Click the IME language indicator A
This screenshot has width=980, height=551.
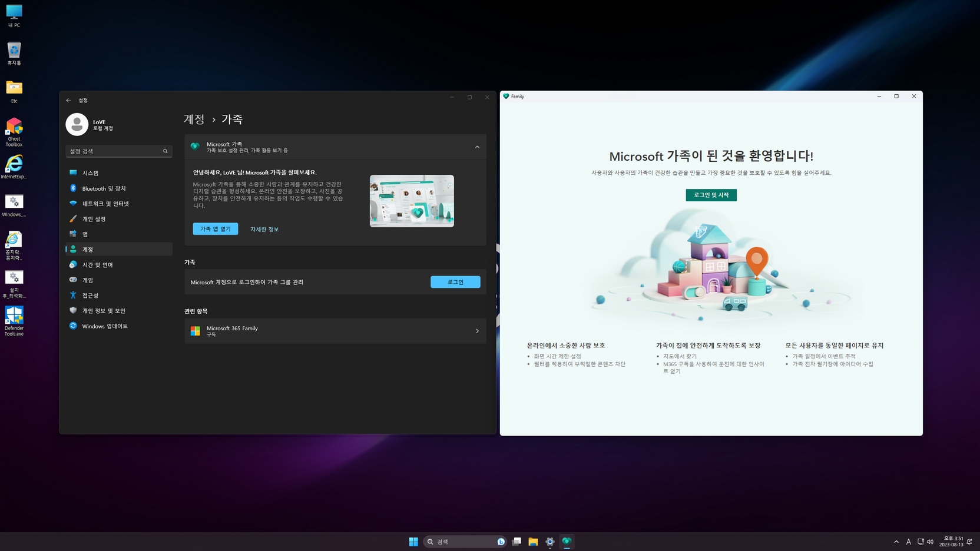coord(909,542)
